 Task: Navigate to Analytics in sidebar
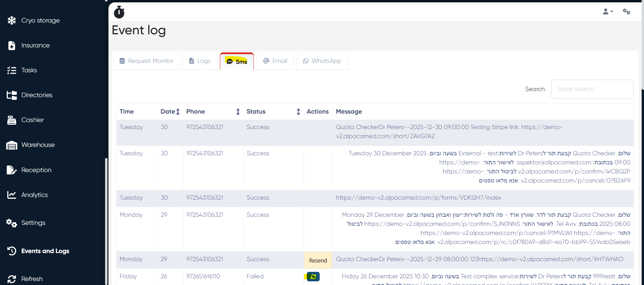pyautogui.click(x=34, y=195)
